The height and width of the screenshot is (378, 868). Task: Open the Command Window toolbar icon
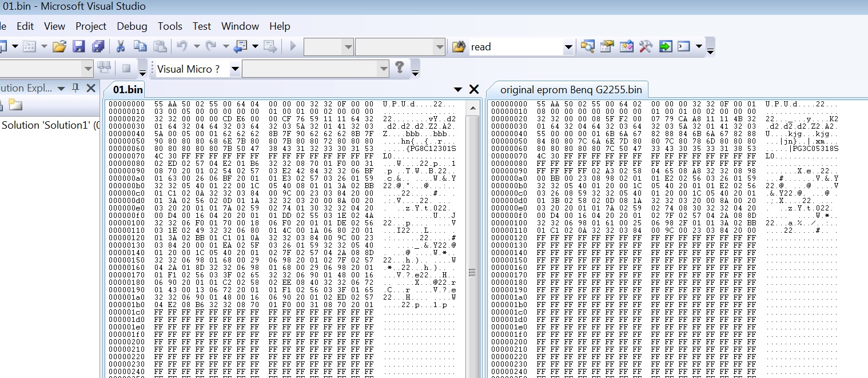(684, 46)
